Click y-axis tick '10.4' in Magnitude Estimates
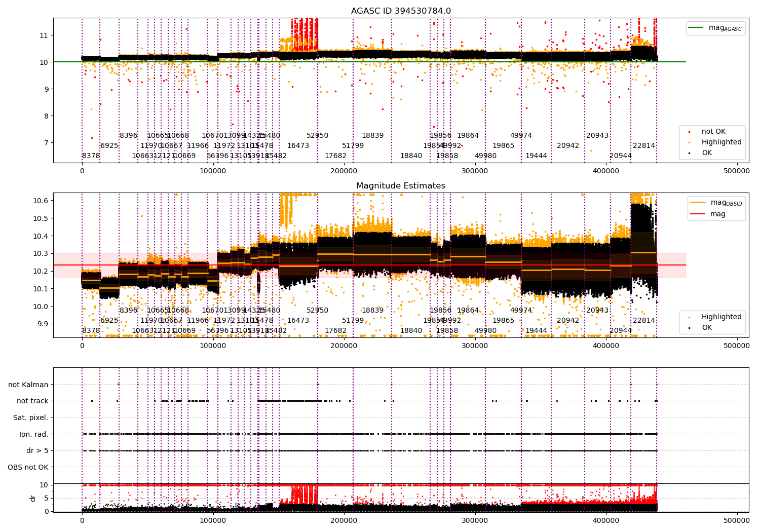760x532 pixels. tap(42, 237)
